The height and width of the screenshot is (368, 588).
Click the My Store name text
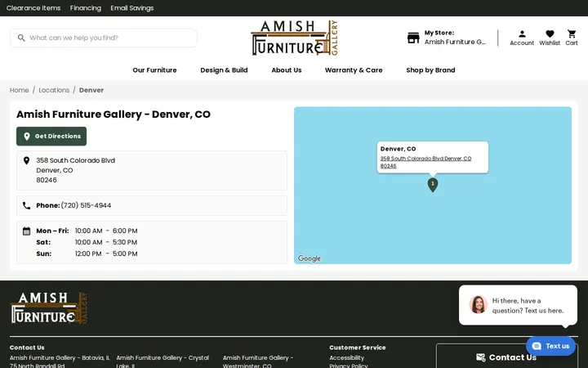[455, 42]
